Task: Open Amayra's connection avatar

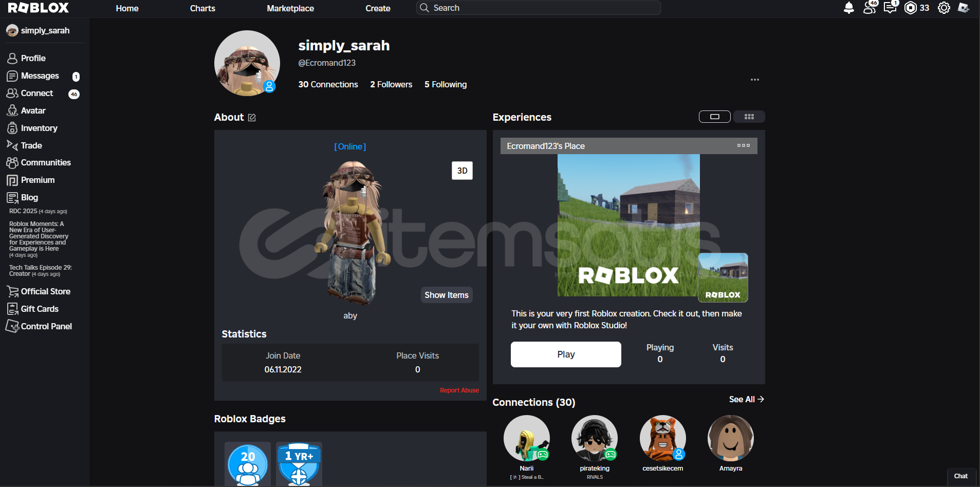Action: [x=731, y=438]
